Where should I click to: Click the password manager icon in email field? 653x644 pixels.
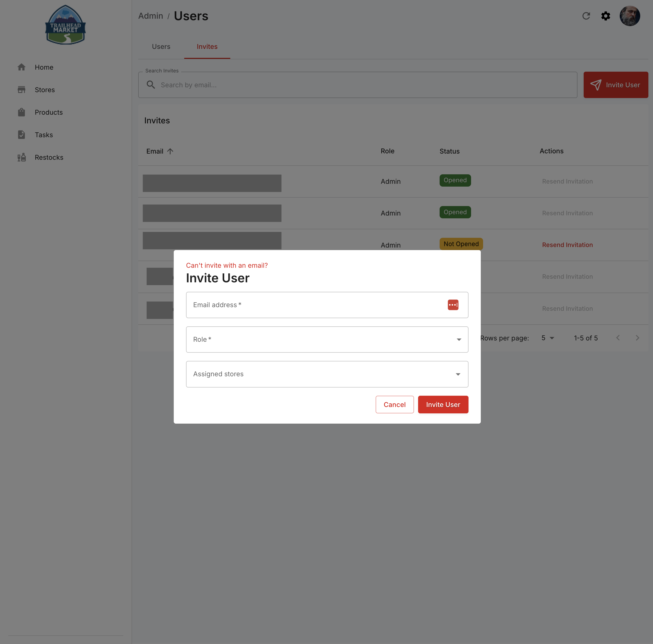453,305
